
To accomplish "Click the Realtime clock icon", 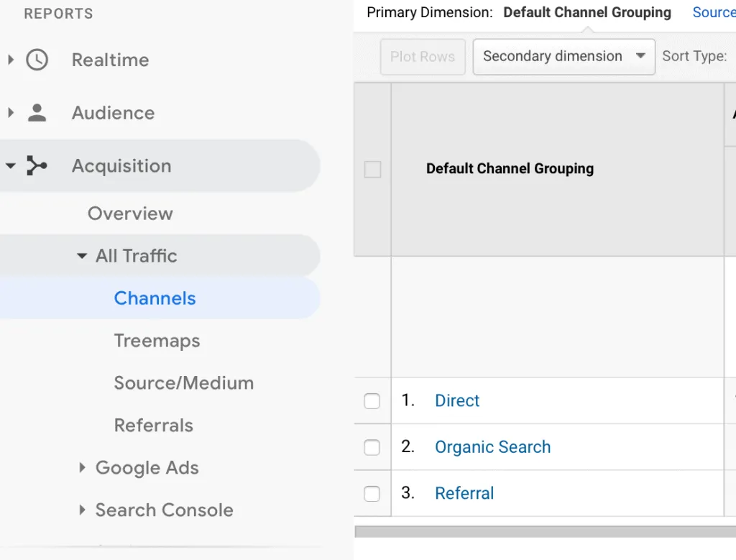I will pyautogui.click(x=37, y=60).
